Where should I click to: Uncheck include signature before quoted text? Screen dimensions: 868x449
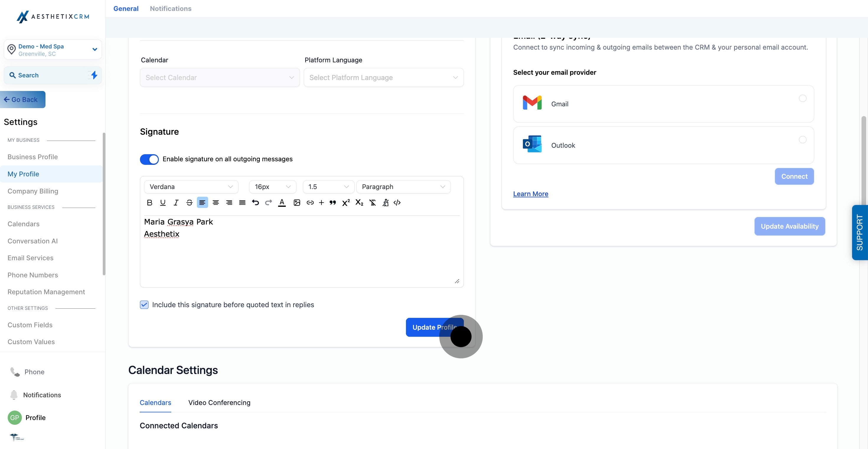pos(144,305)
